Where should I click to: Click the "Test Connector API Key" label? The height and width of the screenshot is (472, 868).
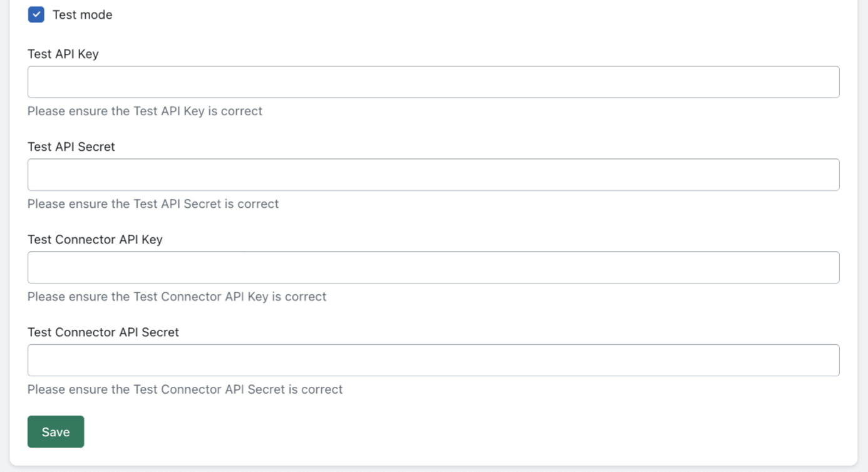click(95, 239)
